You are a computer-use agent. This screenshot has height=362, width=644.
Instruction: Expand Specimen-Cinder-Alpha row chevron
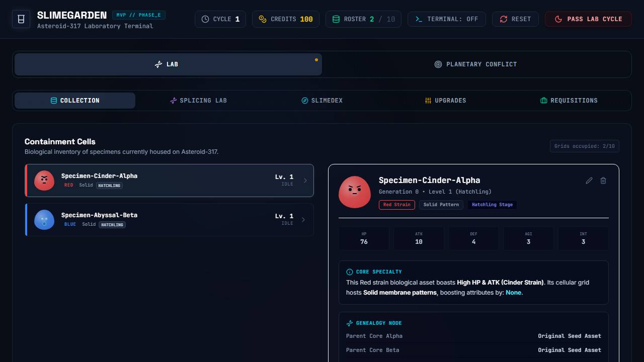click(x=305, y=180)
